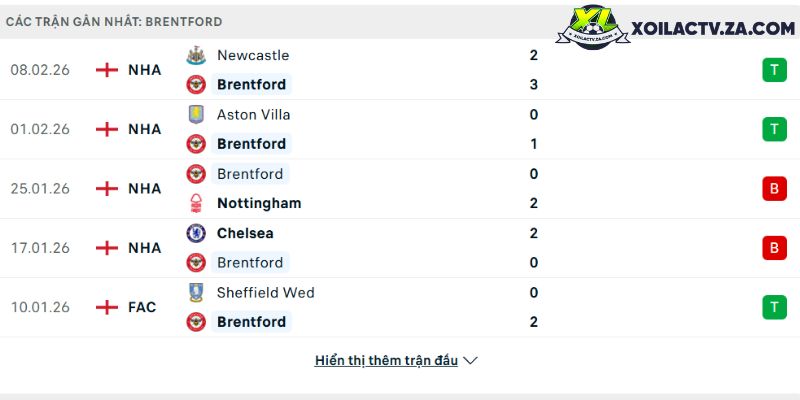Click the Sheffield Wed crest icon

tap(196, 293)
